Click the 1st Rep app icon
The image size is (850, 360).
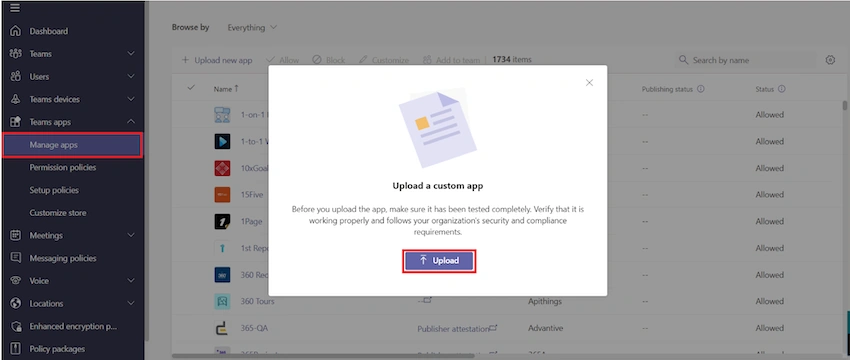tap(222, 248)
